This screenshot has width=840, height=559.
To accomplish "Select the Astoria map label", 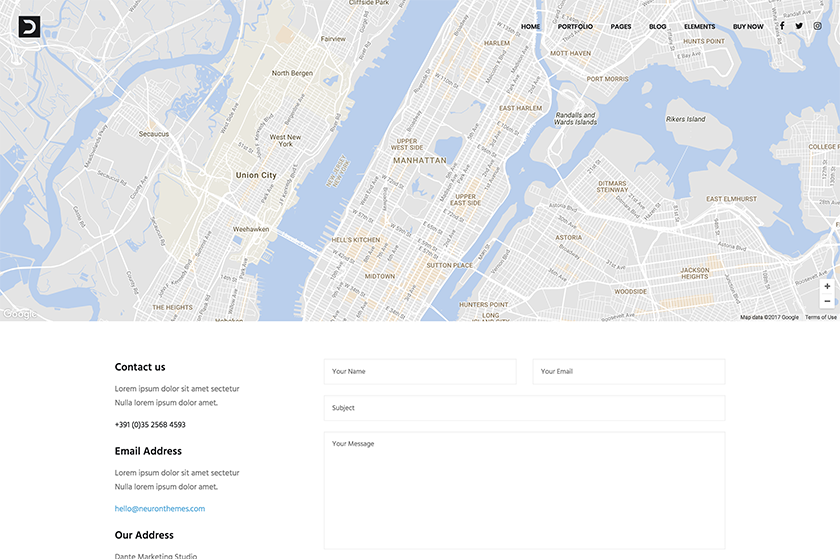I will tap(568, 237).
